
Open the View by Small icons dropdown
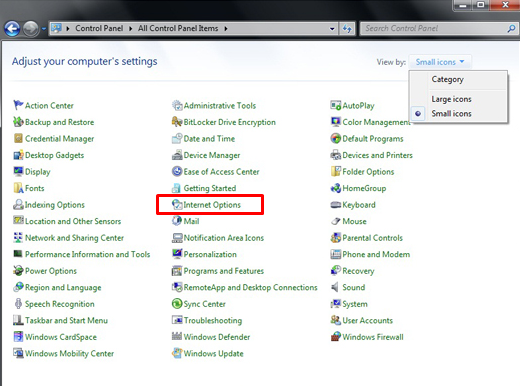pos(440,62)
